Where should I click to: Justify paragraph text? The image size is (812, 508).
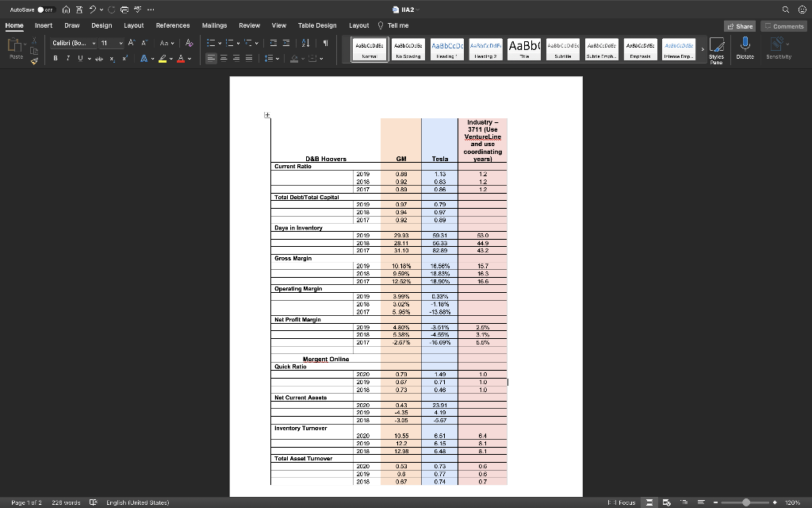pyautogui.click(x=249, y=59)
